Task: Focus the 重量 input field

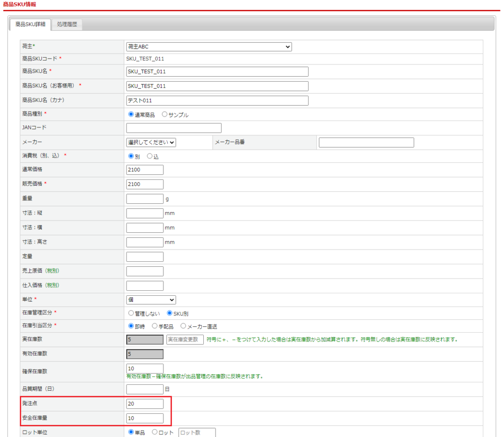Action: coord(145,199)
